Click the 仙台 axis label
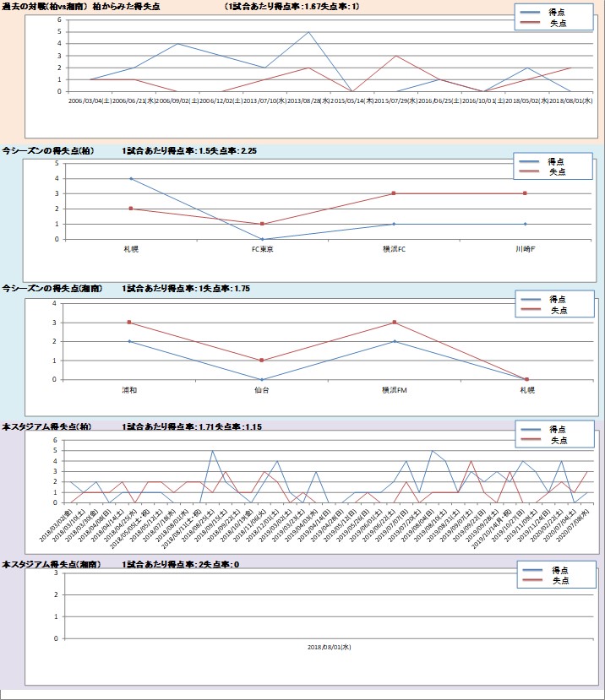The width and height of the screenshot is (605, 700). (x=262, y=388)
